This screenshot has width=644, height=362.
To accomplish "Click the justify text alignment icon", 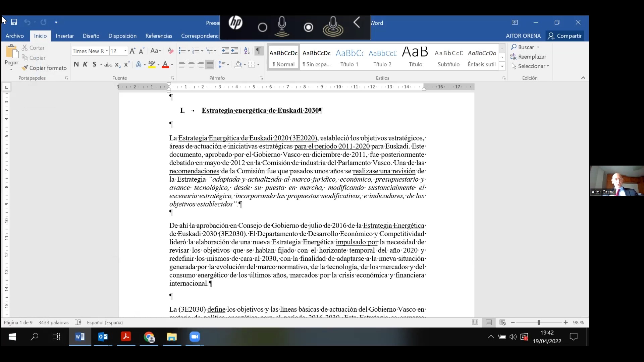I will 210,64.
